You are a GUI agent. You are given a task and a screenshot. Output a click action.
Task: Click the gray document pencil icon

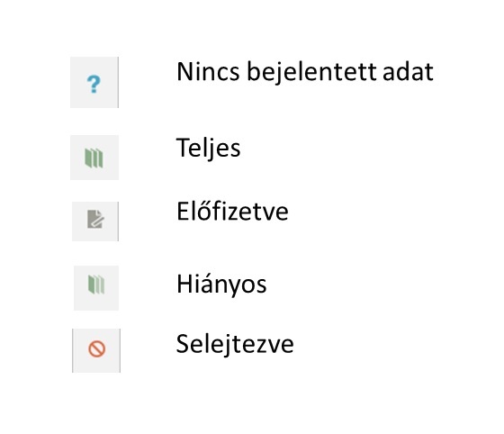95,219
